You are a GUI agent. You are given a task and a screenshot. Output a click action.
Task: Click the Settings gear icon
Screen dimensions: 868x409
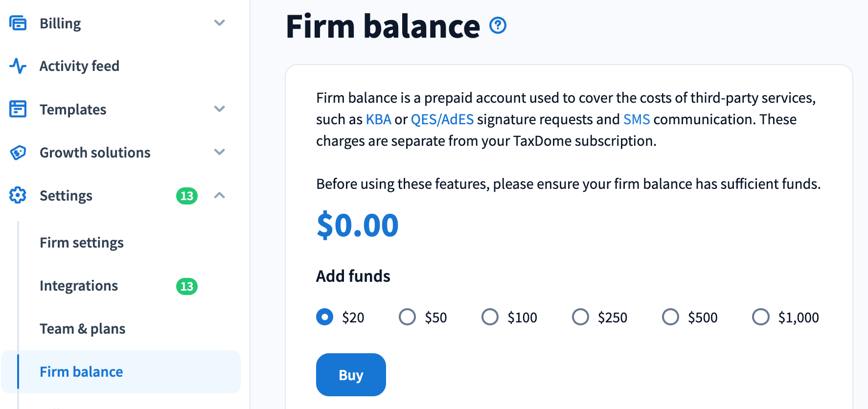pos(18,195)
